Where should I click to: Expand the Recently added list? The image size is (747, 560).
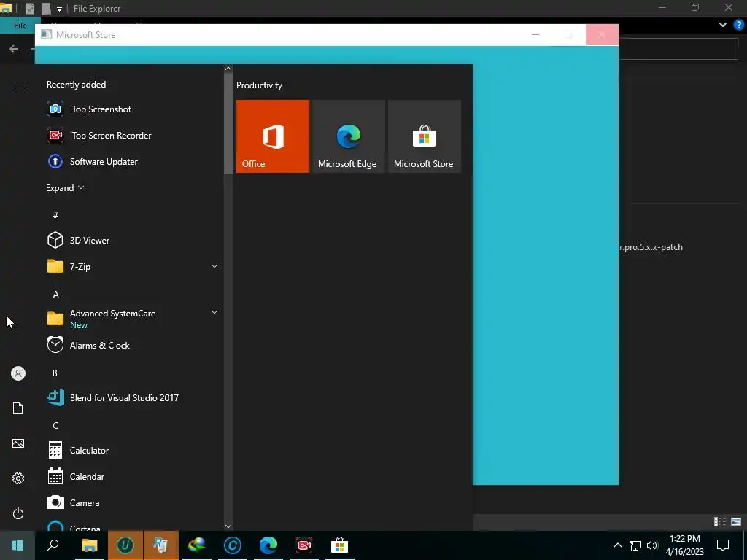[65, 187]
